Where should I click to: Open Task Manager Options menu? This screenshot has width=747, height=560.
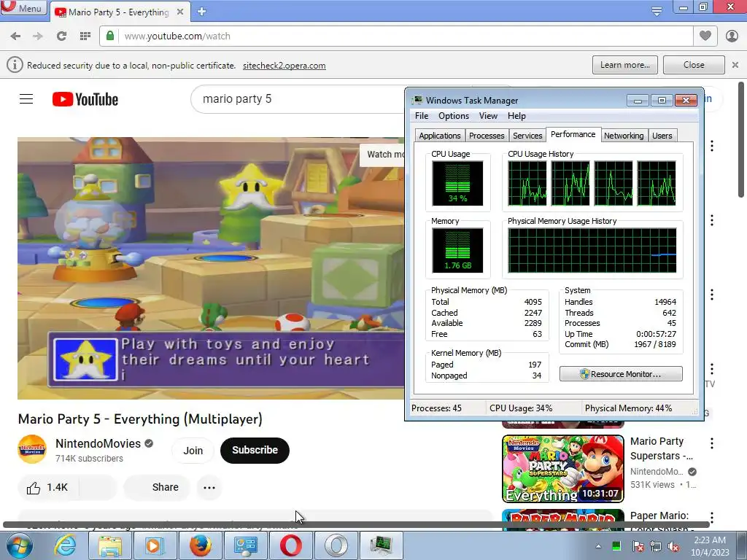pyautogui.click(x=454, y=116)
